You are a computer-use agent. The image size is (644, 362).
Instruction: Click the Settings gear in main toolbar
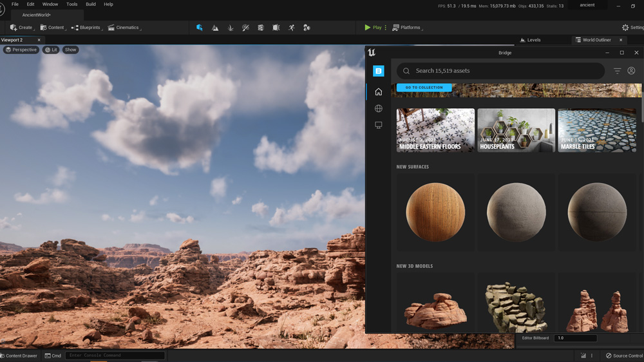625,28
